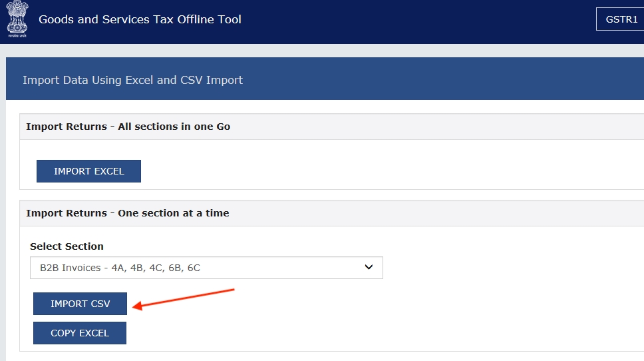Click the grey page margin left of the panel
The height and width of the screenshot is (361, 644).
(3, 200)
